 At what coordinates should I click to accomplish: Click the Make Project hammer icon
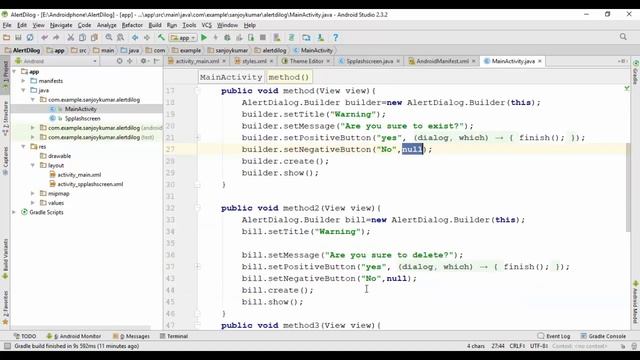[161, 38]
